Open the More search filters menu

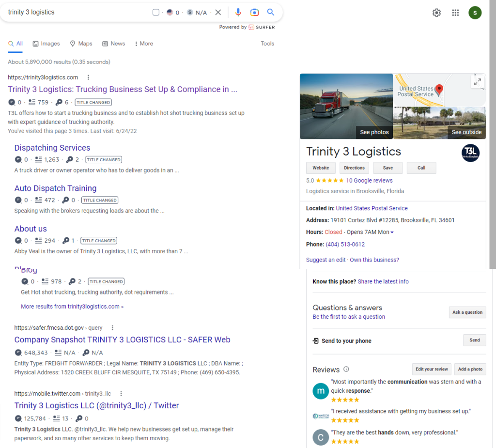(x=144, y=44)
